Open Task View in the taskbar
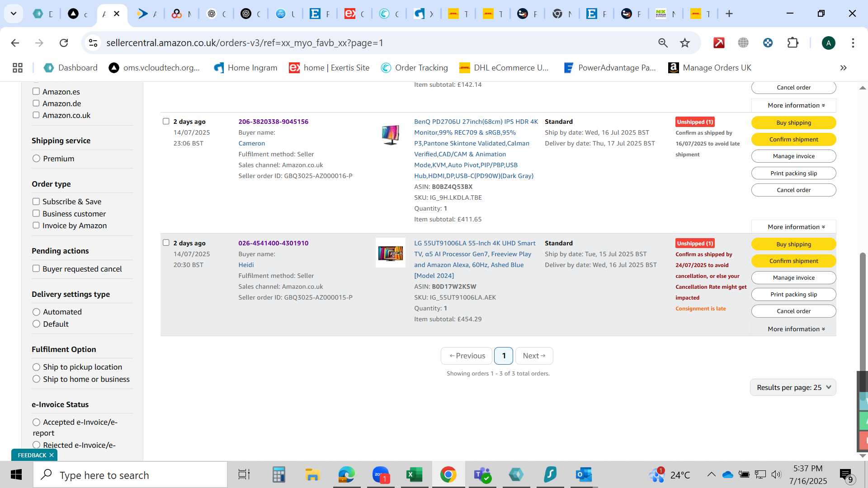 (244, 475)
